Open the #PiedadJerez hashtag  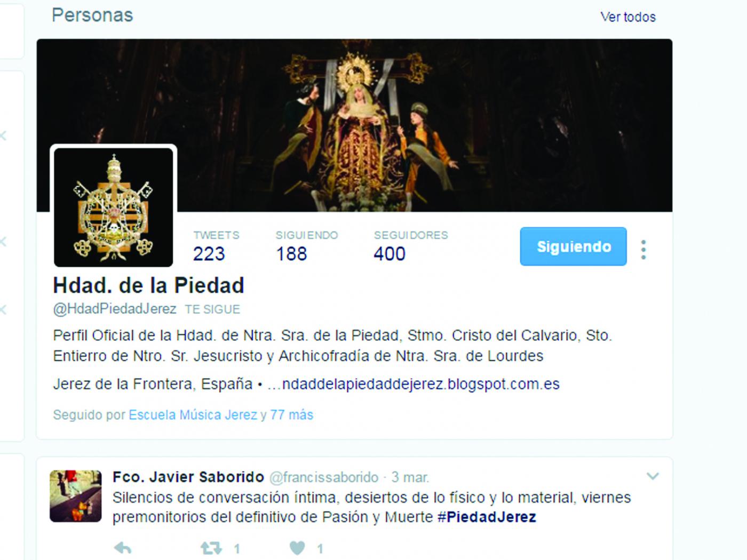coord(487,517)
